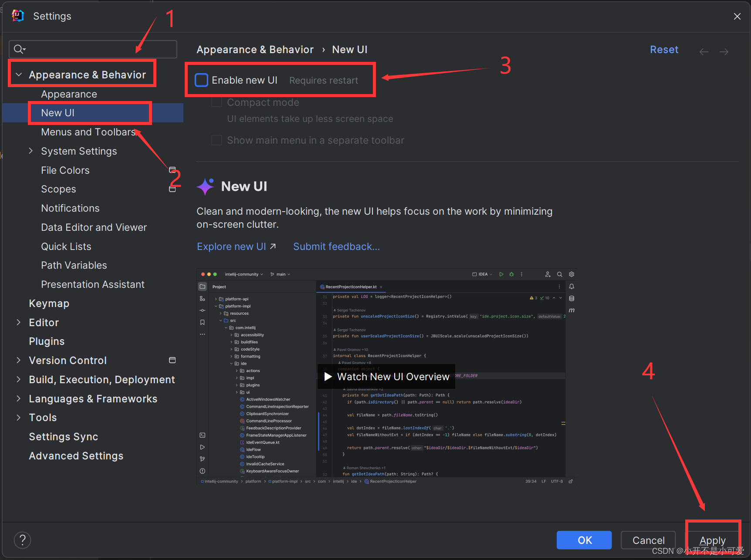Open Path Variables settings
The image size is (751, 560).
point(74,265)
